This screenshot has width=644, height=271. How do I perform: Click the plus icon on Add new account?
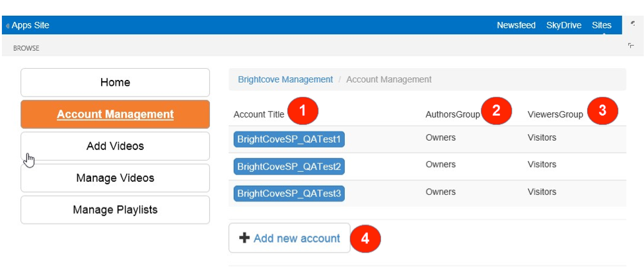[244, 239]
